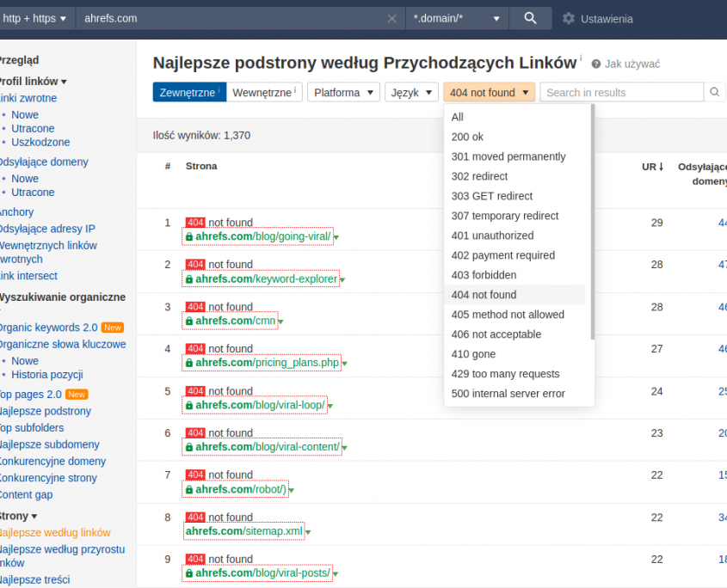727x588 pixels.
Task: Expand URL options for blog/viral-content/
Action: pos(344,448)
